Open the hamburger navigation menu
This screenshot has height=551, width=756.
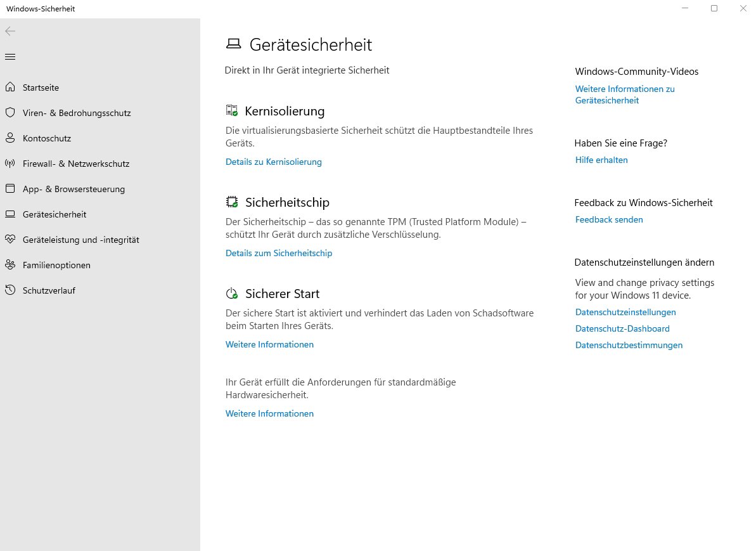pyautogui.click(x=10, y=56)
